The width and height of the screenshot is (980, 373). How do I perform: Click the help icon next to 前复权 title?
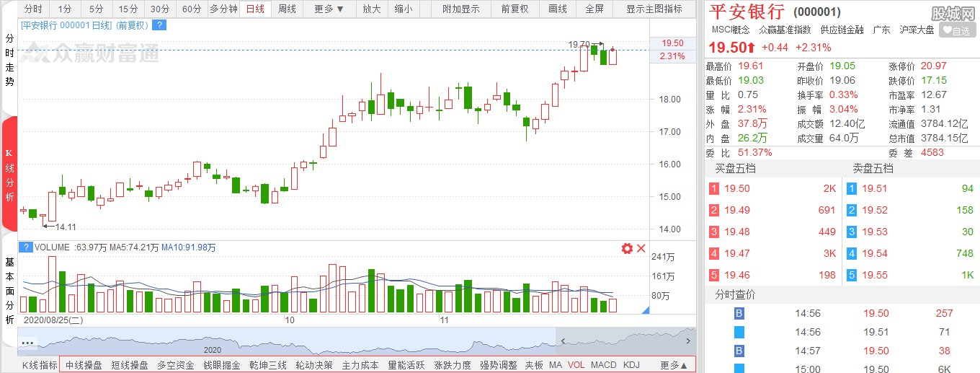click(160, 25)
